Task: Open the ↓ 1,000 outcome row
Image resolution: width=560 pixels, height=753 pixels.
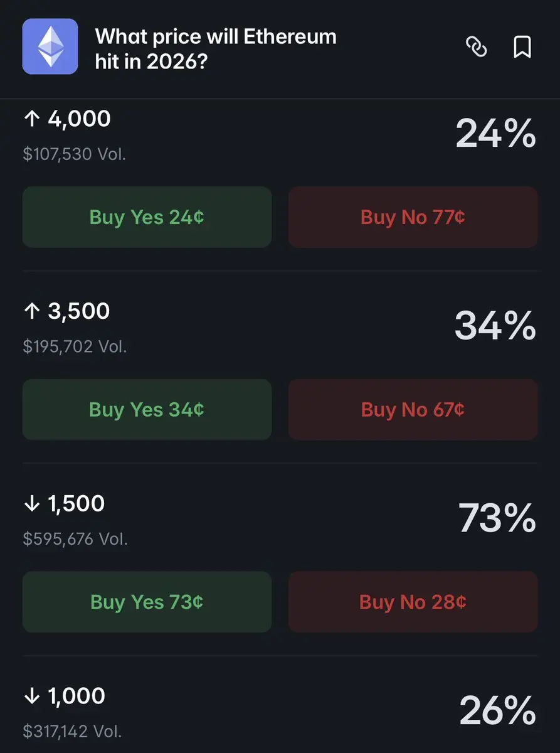Action: pos(280,712)
